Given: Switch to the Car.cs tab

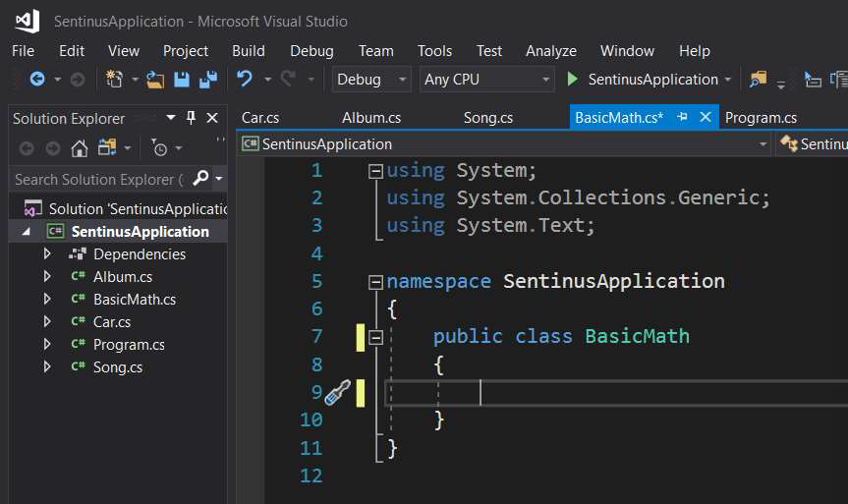Looking at the screenshot, I should coord(260,118).
